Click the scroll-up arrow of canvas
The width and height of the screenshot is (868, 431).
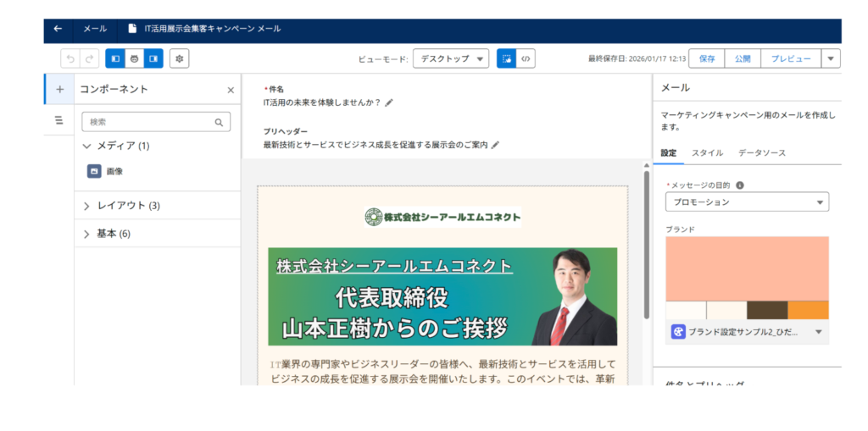(x=645, y=165)
